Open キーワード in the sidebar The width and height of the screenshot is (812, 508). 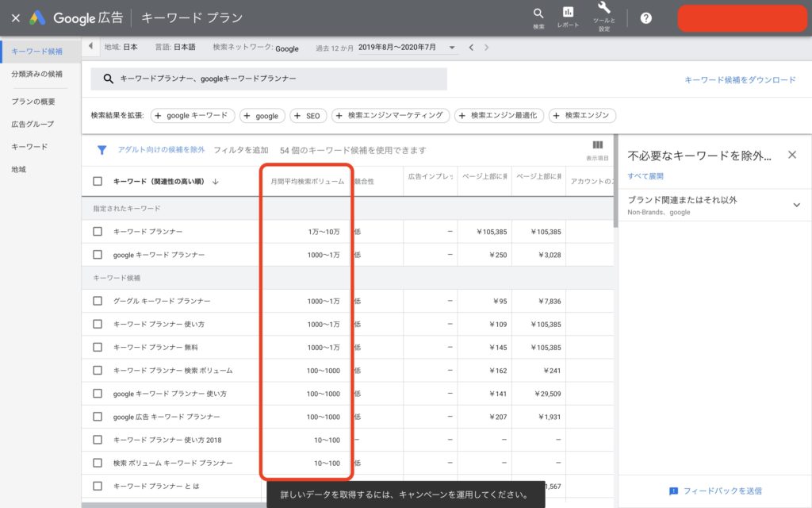point(29,147)
